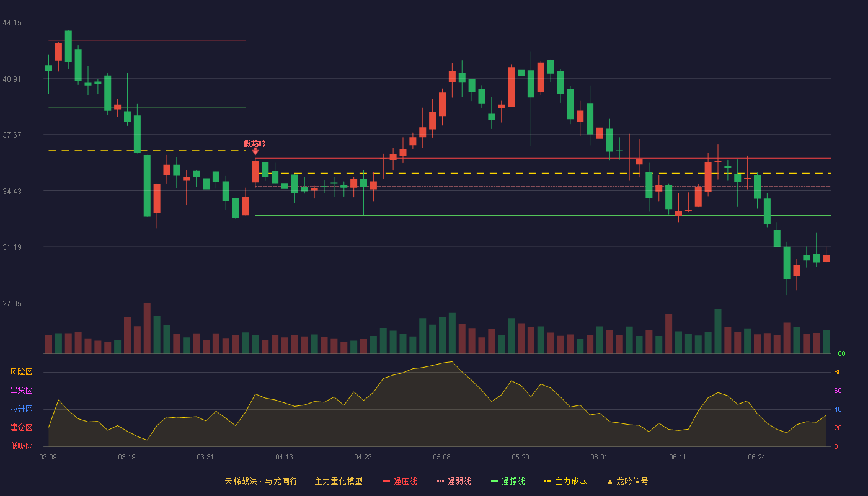Image resolution: width=868 pixels, height=496 pixels.
Task: Click the 06-11 date label
Action: [678, 457]
